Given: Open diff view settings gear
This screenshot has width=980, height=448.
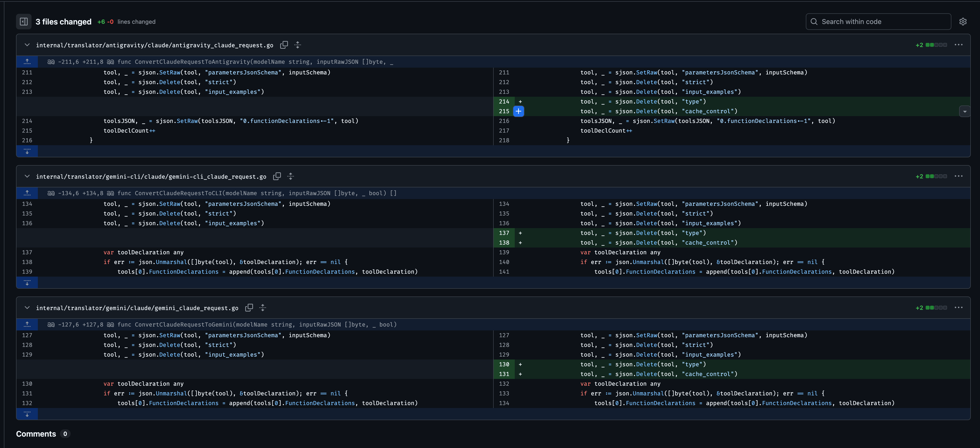Looking at the screenshot, I should 963,22.
